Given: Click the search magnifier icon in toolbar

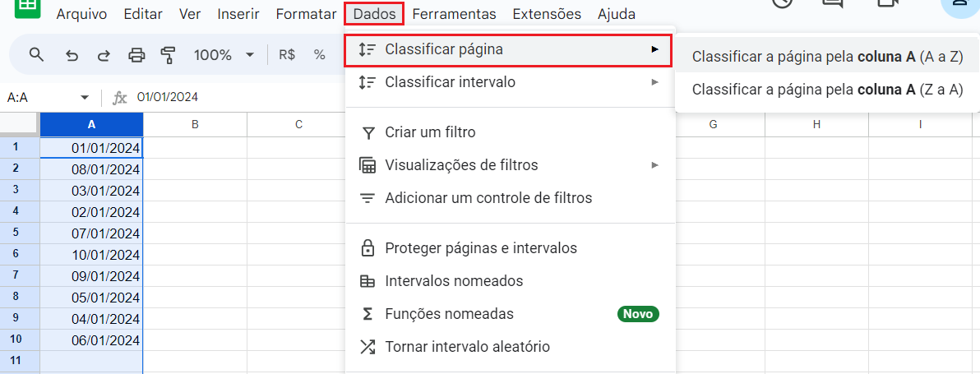Looking at the screenshot, I should (x=37, y=54).
